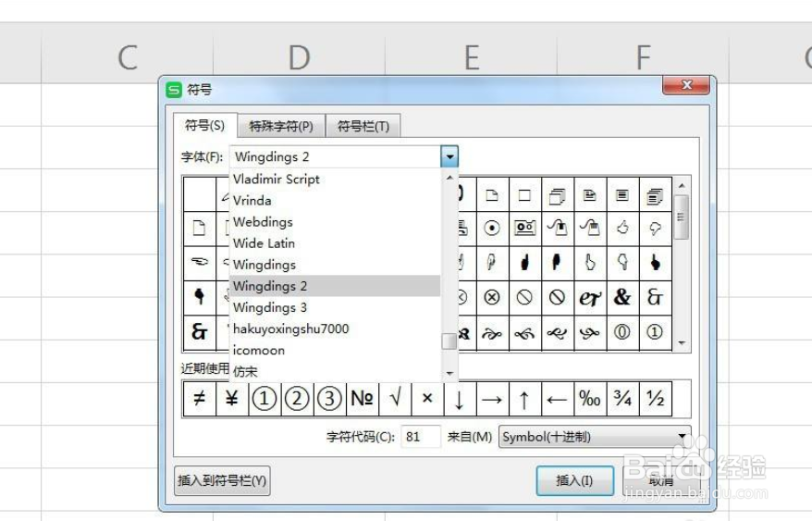Choose hakuyoxingshu7000 font option
The width and height of the screenshot is (812, 521).
(335, 329)
